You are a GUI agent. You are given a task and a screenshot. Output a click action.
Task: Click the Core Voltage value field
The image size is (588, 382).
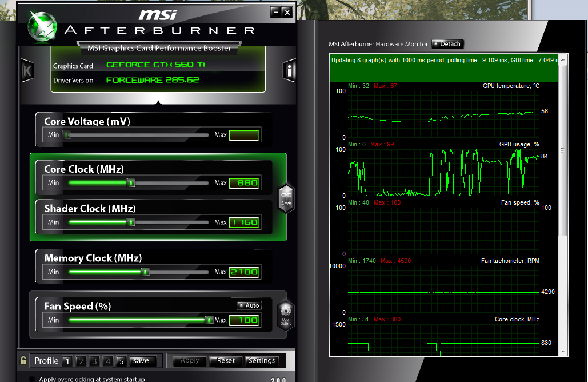(x=244, y=135)
